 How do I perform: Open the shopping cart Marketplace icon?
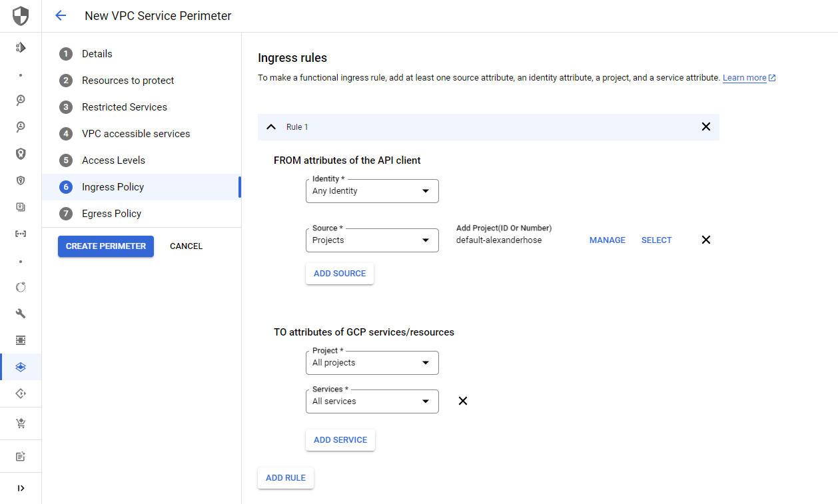(21, 423)
